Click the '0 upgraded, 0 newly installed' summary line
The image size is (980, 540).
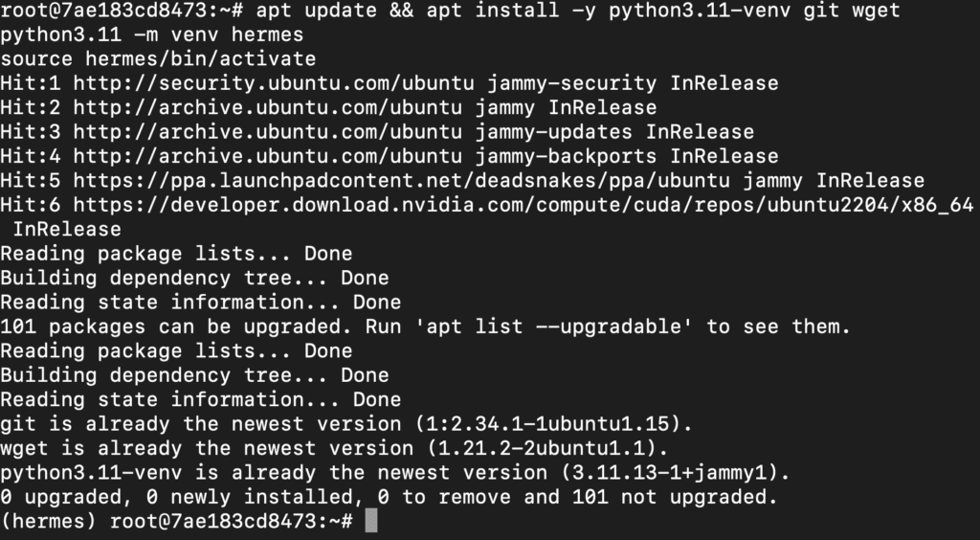[x=389, y=497]
